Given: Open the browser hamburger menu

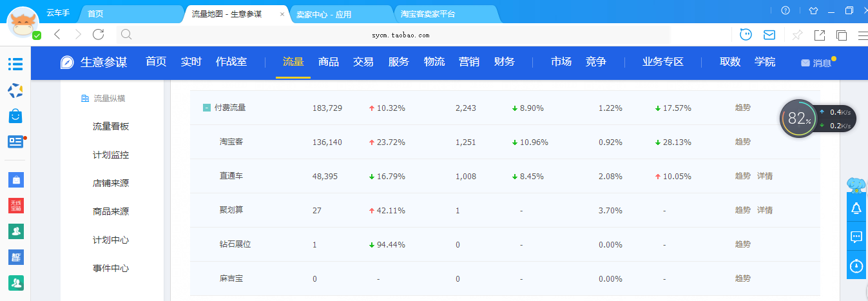Looking at the screenshot, I should coord(862,35).
